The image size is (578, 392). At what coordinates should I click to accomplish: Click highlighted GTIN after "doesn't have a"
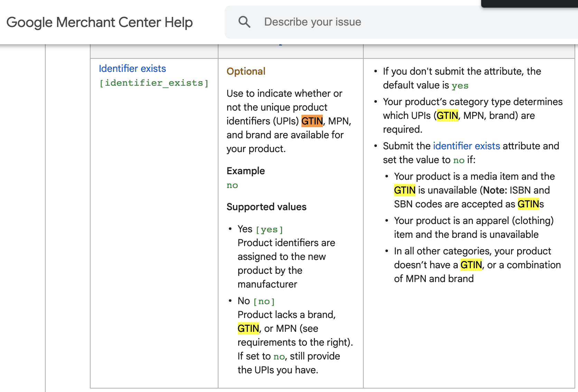tap(471, 265)
